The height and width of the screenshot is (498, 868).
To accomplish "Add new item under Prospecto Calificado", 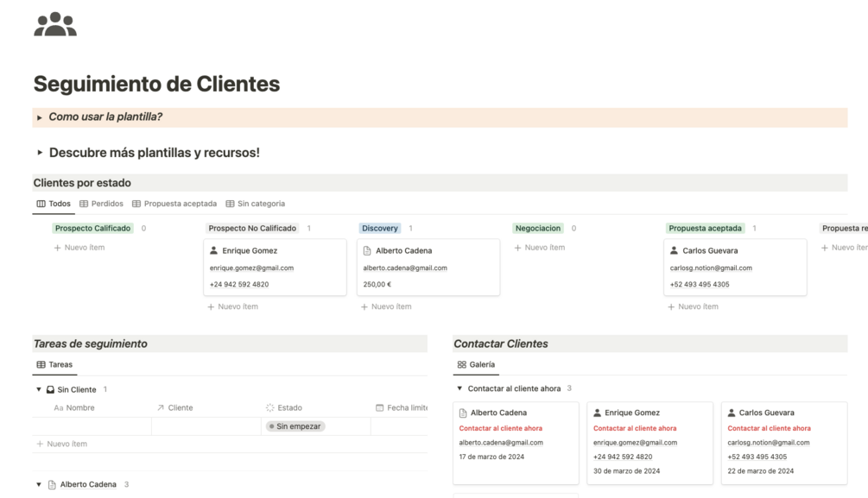I will tap(79, 248).
